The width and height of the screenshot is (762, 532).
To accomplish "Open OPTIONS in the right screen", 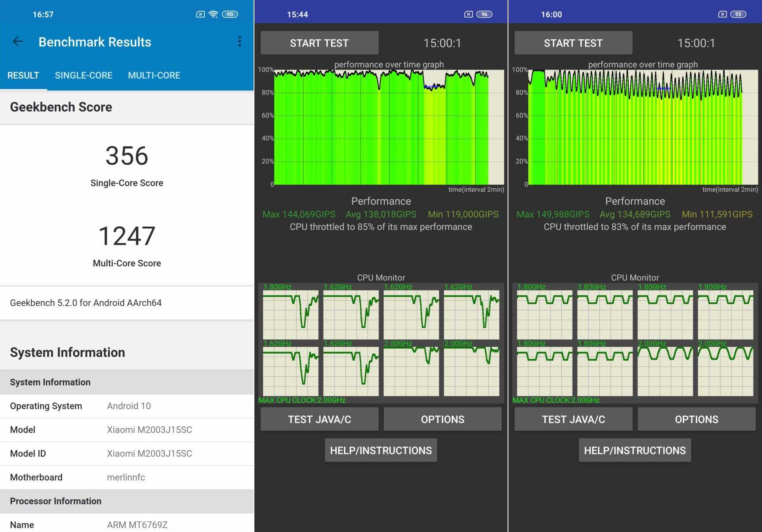I will pos(697,419).
